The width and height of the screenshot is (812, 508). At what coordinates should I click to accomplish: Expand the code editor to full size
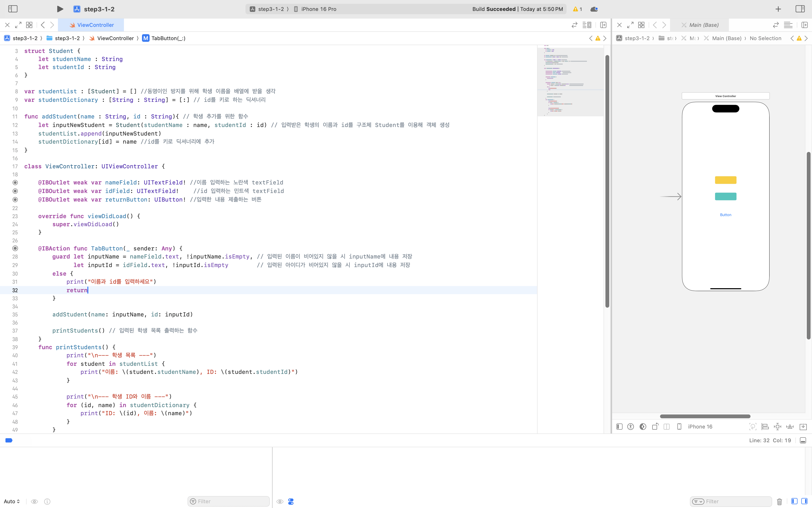(18, 25)
